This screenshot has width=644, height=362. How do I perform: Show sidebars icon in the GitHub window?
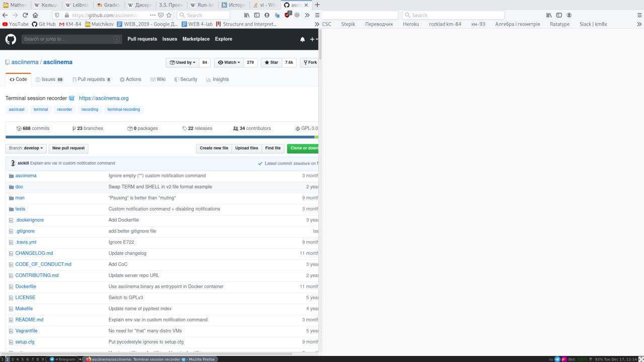(257, 15)
